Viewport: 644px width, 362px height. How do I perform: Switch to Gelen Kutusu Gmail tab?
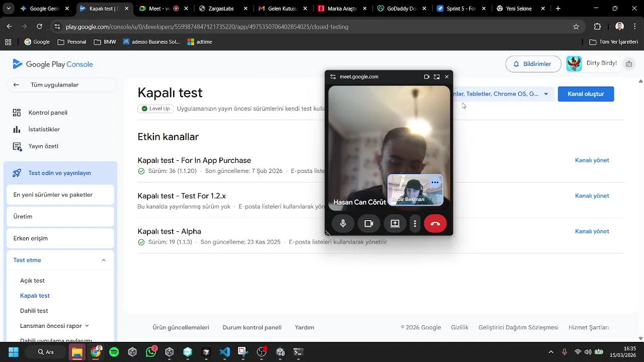click(x=283, y=9)
